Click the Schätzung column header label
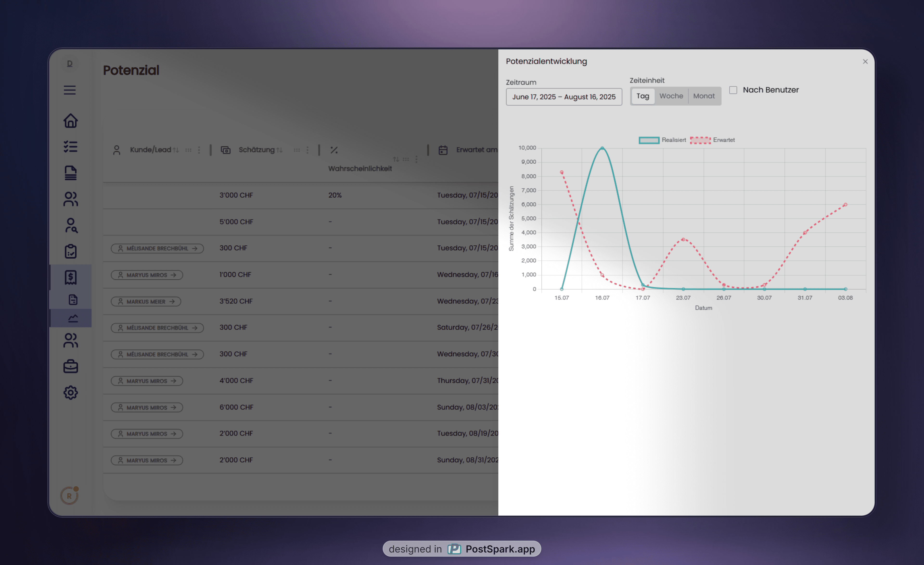Viewport: 924px width, 565px height. pyautogui.click(x=257, y=150)
